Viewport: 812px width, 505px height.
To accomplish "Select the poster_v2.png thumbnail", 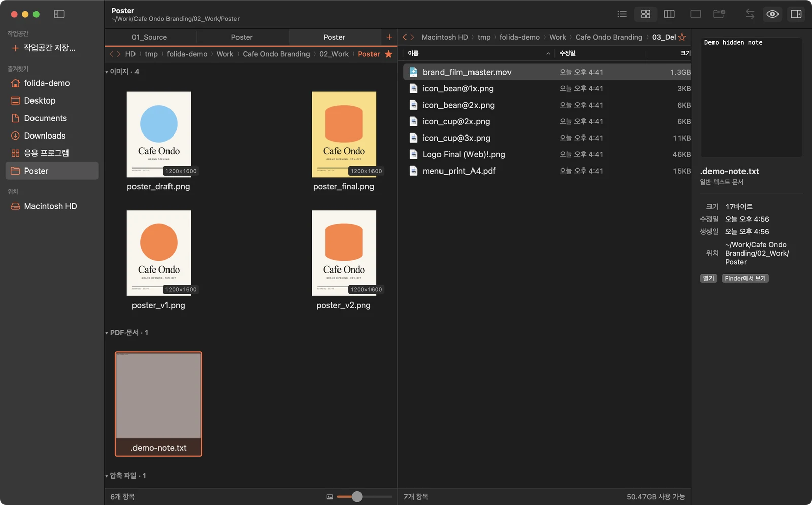I will 344,253.
